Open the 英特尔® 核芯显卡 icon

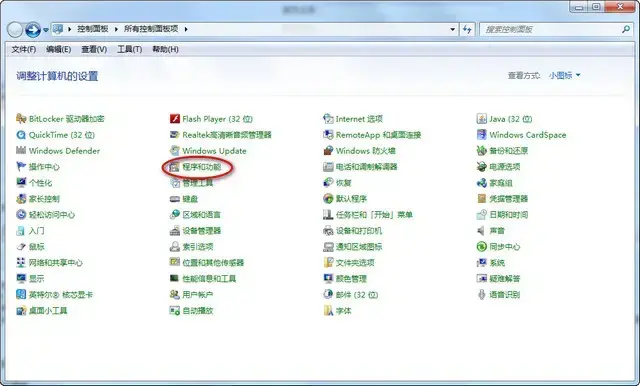[x=21, y=295]
